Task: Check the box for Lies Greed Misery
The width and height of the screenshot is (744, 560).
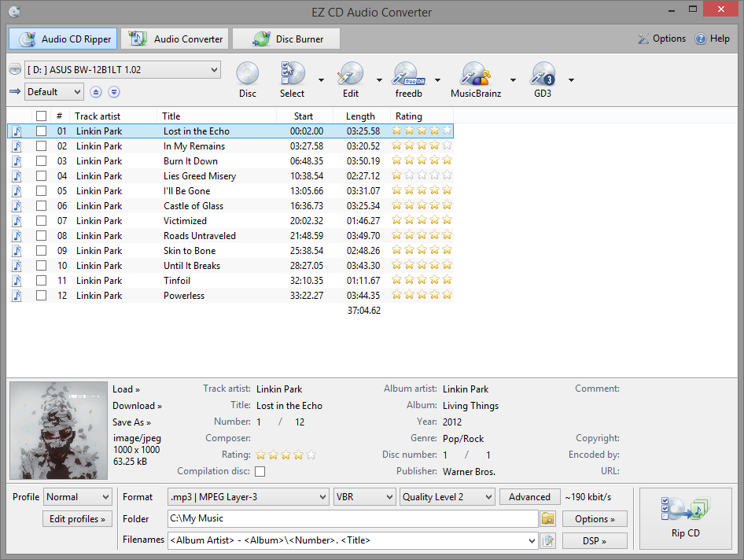Action: point(41,176)
